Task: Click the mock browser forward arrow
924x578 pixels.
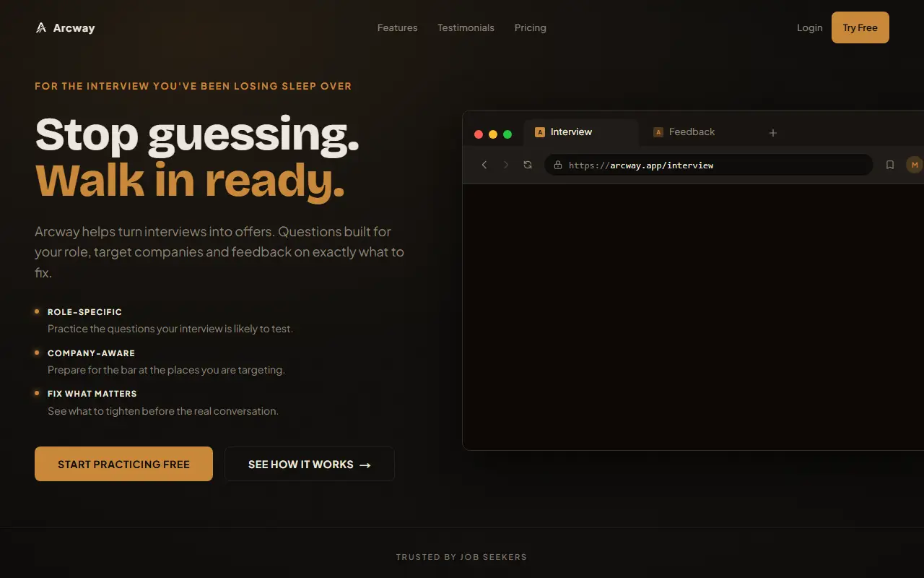Action: (x=506, y=165)
